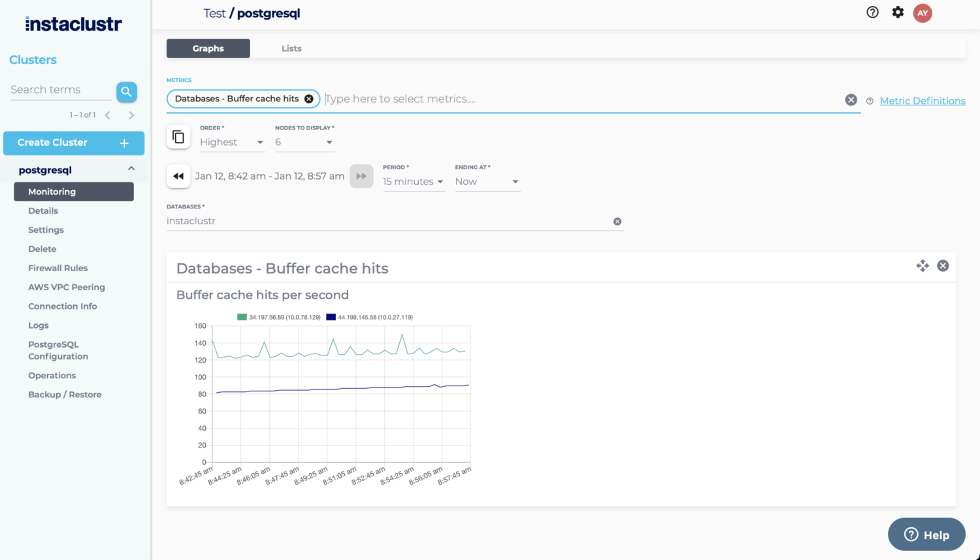Click the Create Cluster button

pyautogui.click(x=73, y=142)
